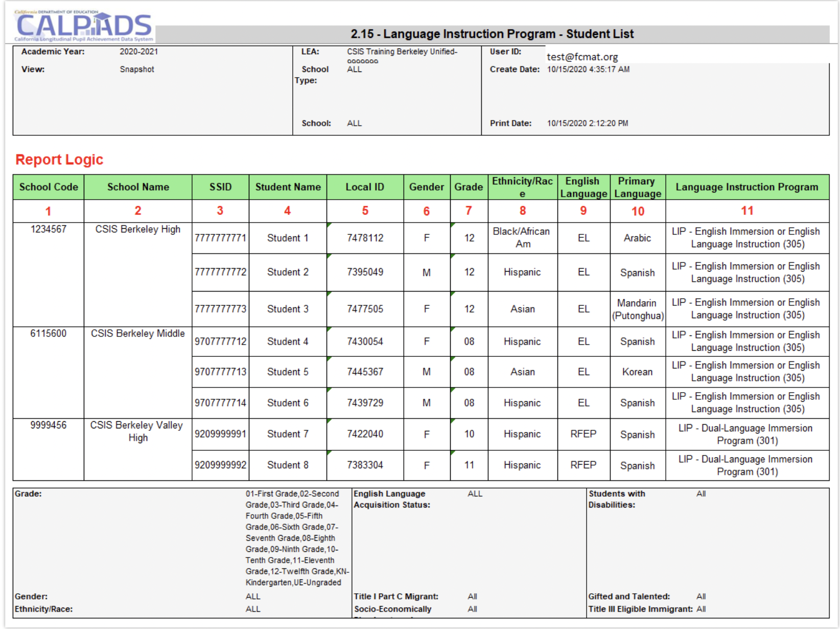Select school code 9999456
The width and height of the screenshot is (840, 629).
tap(49, 425)
